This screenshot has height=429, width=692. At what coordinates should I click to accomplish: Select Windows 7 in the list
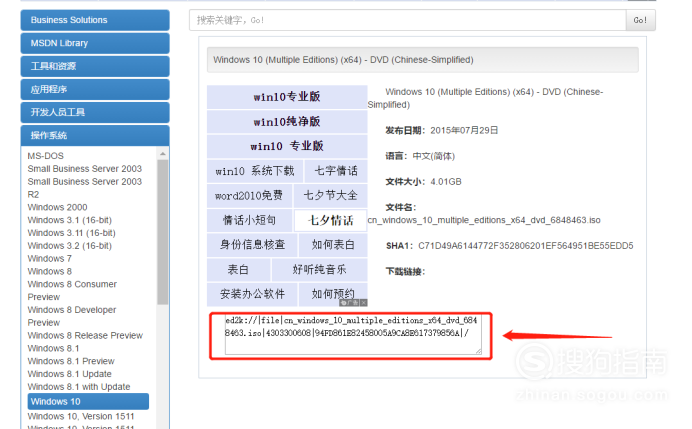point(49,258)
